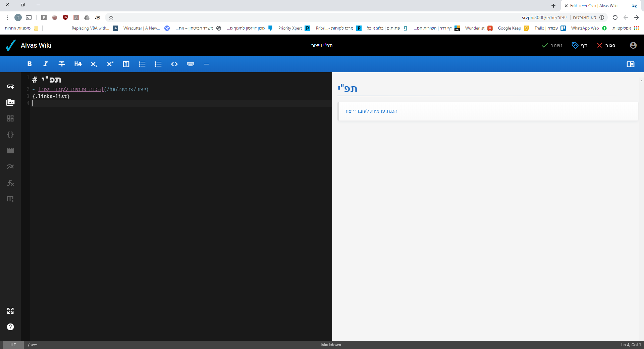Image resolution: width=644 pixels, height=349 pixels.
Task: Open the math expression sidebar tool
Action: point(10,183)
